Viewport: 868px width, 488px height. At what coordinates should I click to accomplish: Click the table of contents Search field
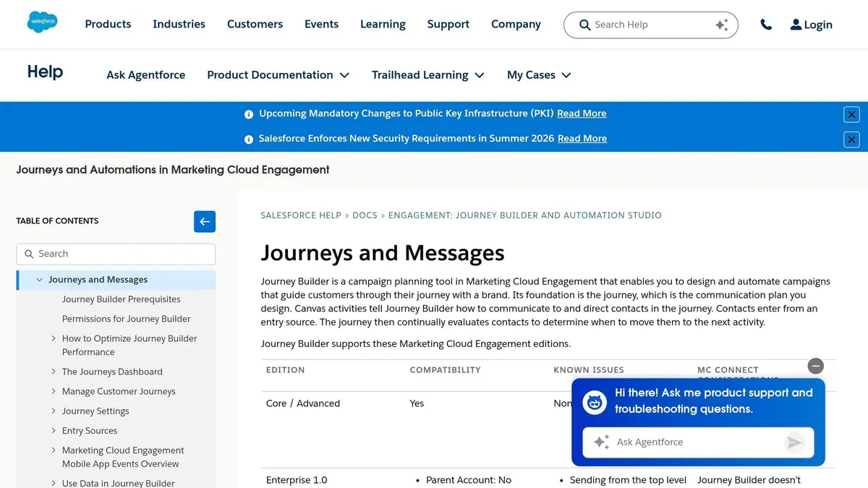pos(116,254)
